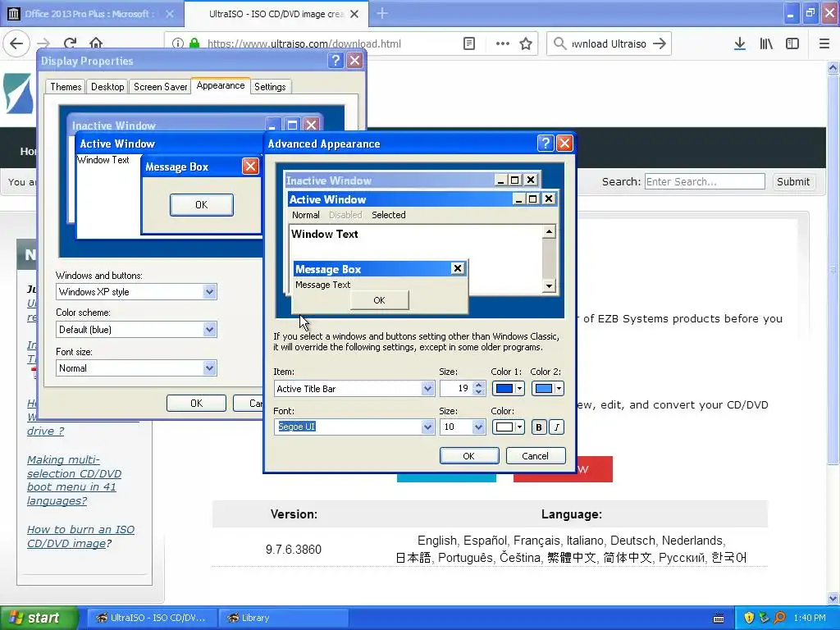Click the browser reload icon

71,43
